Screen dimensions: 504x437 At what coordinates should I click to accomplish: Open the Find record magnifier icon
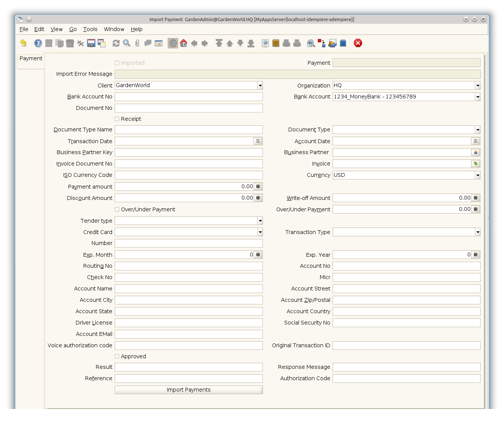pos(127,43)
